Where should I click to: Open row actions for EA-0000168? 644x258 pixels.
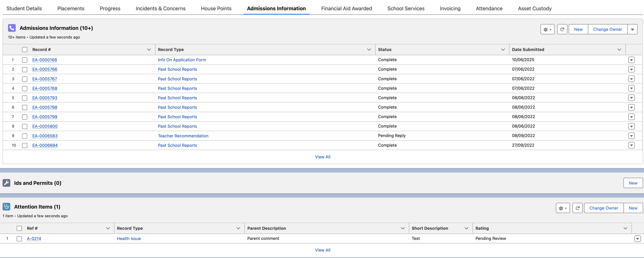click(631, 60)
